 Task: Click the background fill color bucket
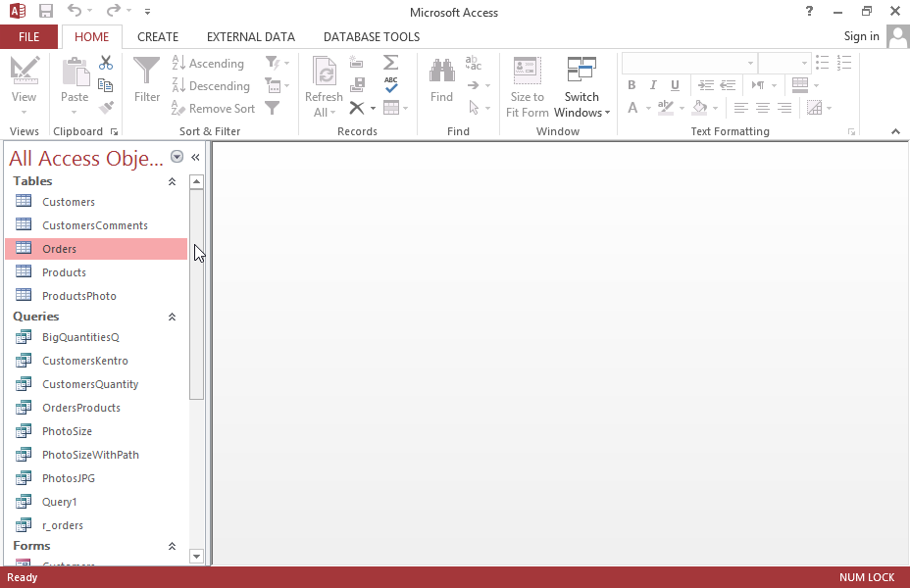click(700, 108)
